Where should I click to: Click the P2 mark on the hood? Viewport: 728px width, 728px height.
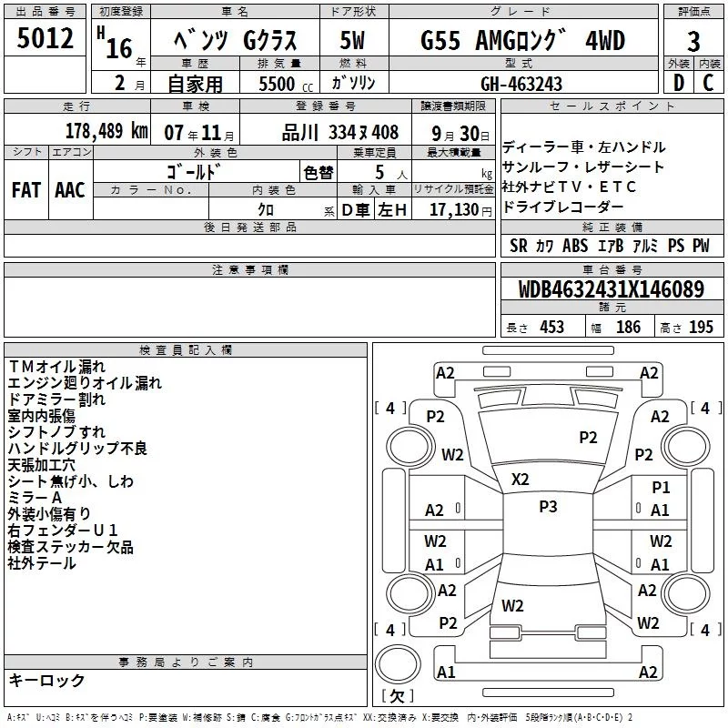click(588, 437)
